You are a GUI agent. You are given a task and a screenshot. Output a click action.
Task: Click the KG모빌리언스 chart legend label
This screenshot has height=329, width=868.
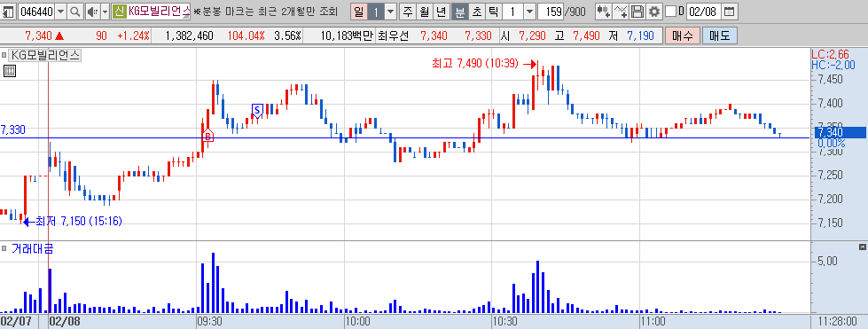coord(45,55)
